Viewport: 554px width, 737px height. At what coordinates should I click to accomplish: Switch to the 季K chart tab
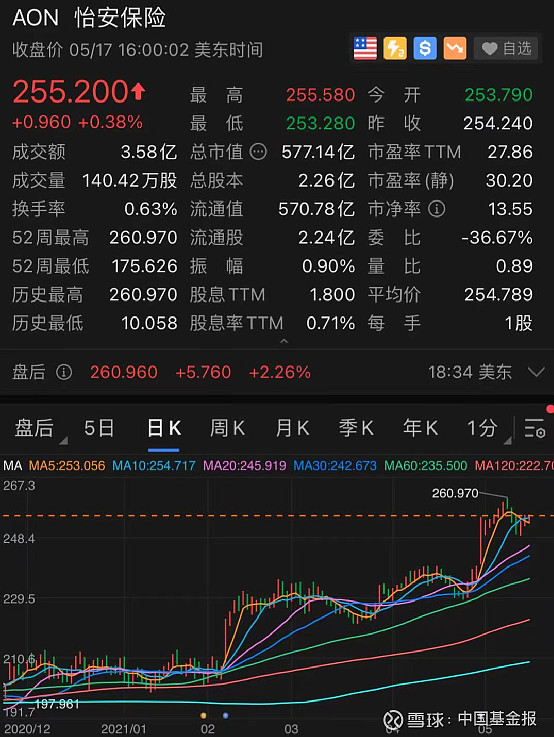point(356,429)
